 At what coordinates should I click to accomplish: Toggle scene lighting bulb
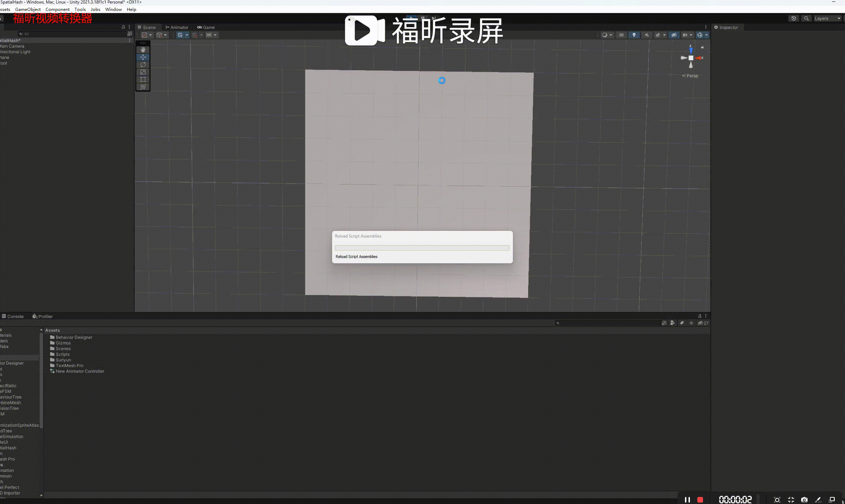(x=634, y=35)
